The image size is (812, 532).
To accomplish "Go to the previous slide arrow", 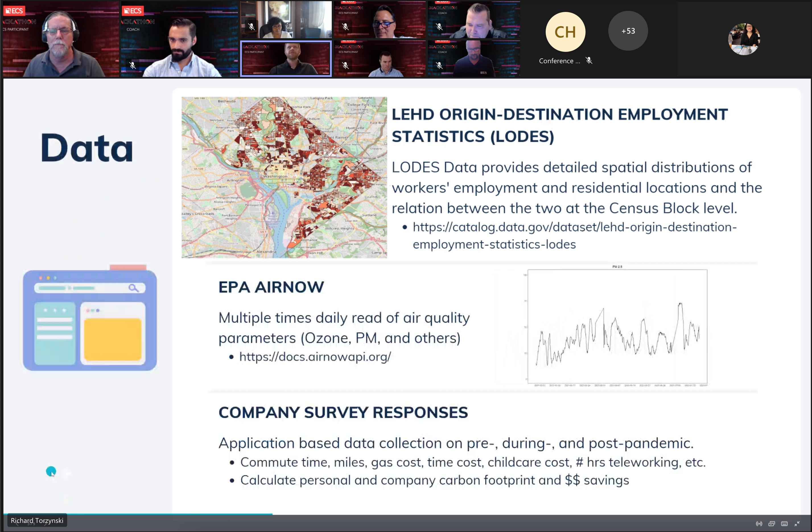I will (17, 524).
